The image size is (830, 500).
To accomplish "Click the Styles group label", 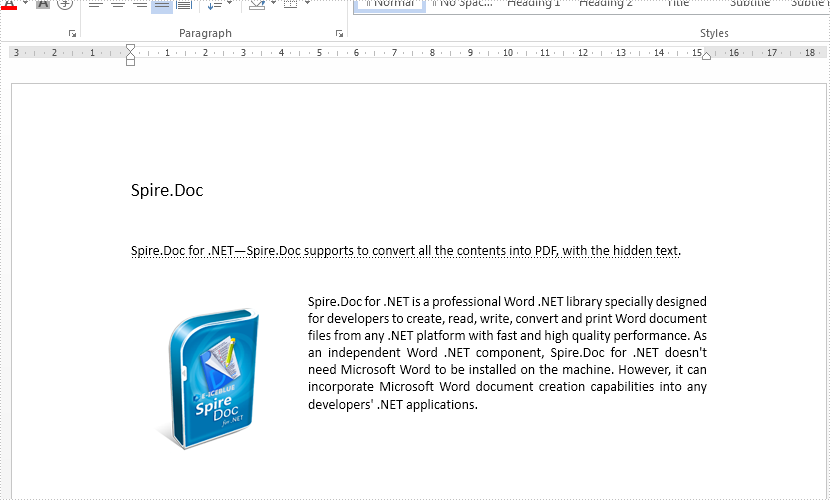I will point(714,33).
